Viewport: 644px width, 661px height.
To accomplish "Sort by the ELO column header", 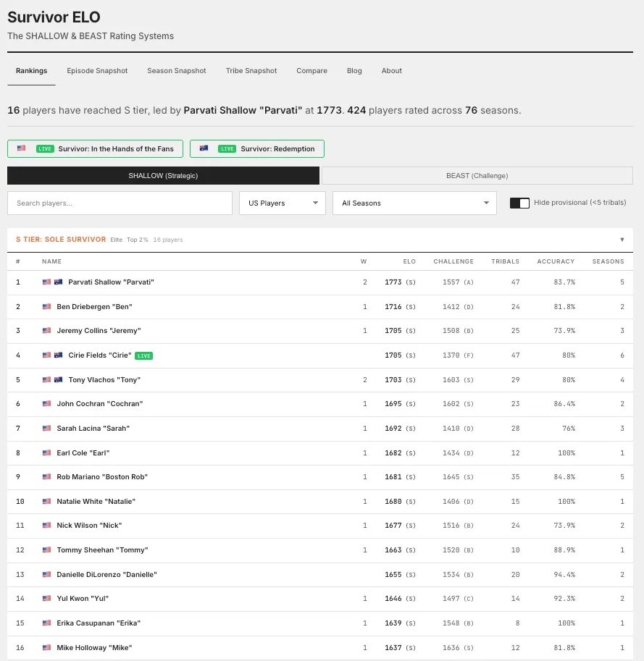I will click(x=409, y=261).
